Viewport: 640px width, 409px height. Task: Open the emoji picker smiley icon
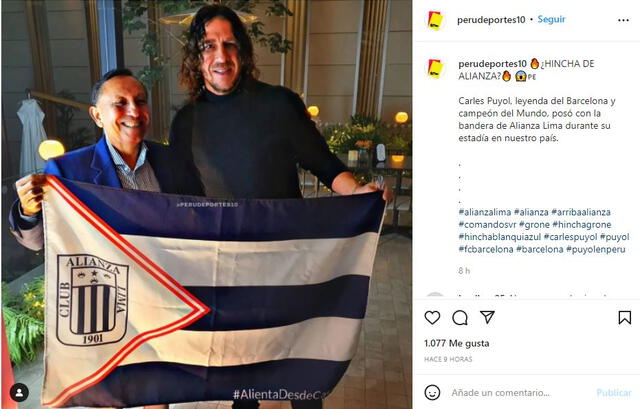coord(432,393)
